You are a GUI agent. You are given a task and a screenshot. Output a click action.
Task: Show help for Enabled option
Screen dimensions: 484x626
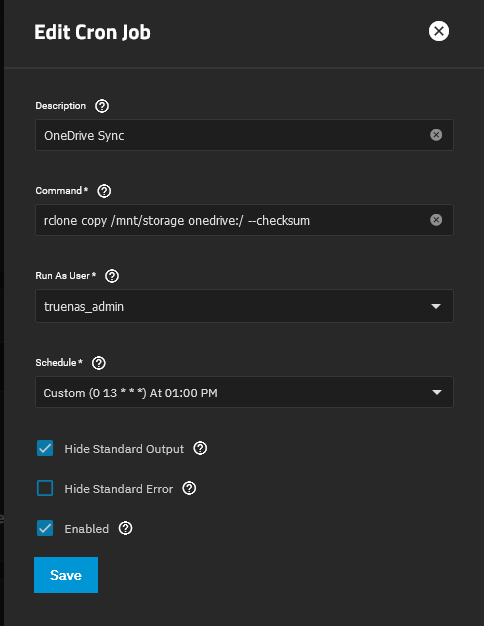coord(125,529)
